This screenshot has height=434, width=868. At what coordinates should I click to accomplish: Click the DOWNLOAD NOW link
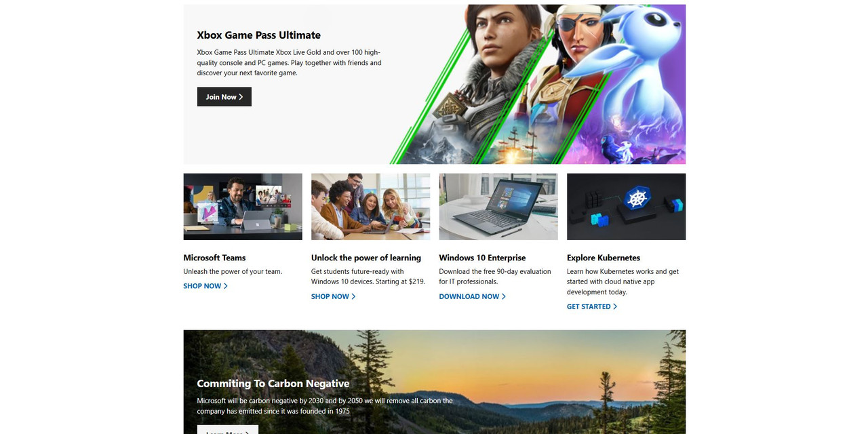(473, 296)
